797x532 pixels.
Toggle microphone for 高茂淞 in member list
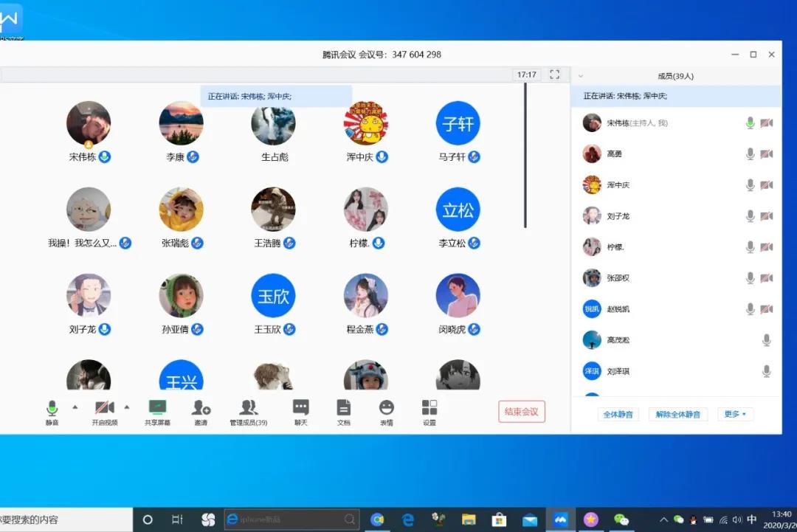(767, 340)
